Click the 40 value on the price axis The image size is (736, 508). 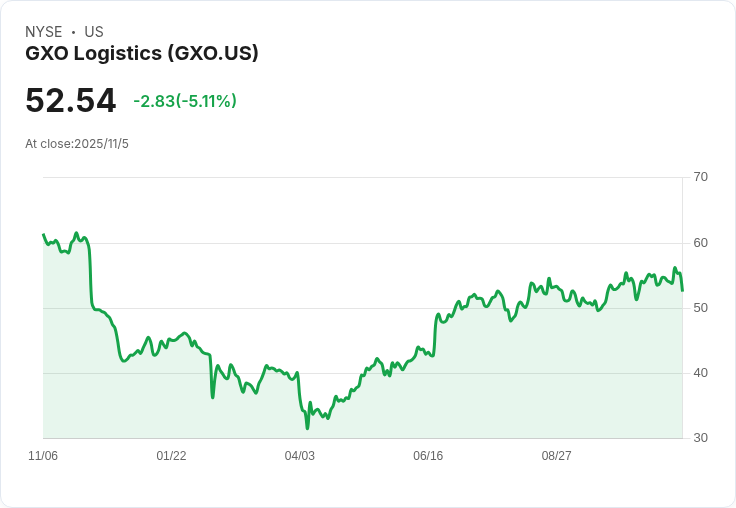coord(700,372)
